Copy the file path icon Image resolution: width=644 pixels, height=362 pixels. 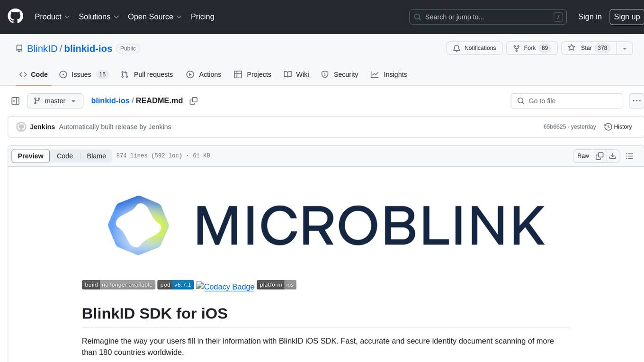(x=193, y=100)
